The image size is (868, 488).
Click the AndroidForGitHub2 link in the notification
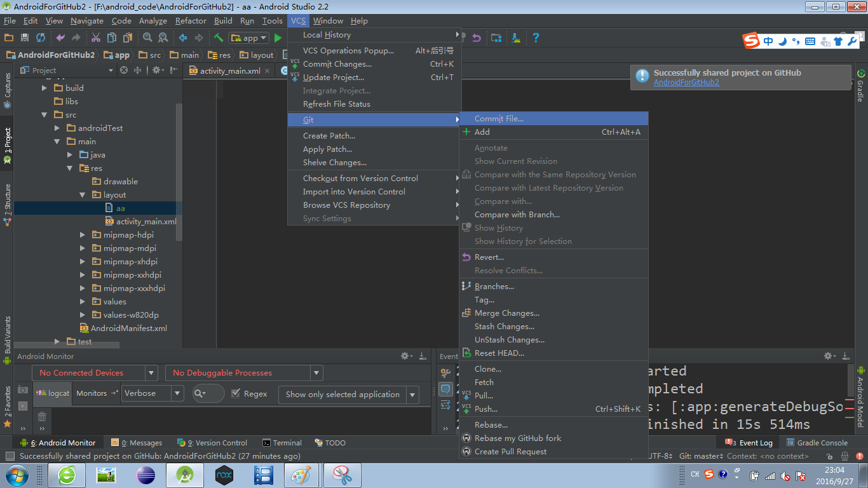click(x=686, y=83)
